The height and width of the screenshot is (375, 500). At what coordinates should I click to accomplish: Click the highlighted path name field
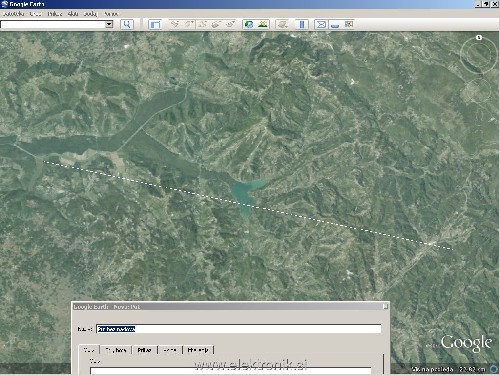coord(239,329)
